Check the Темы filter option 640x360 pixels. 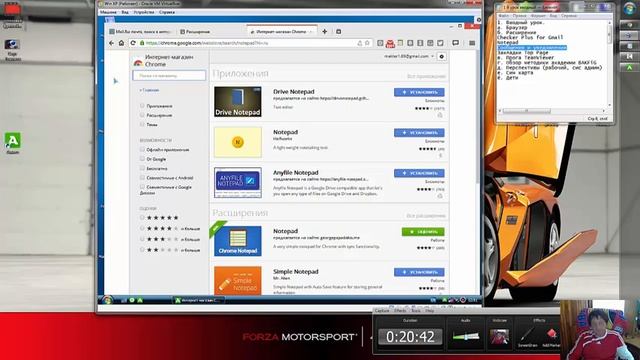click(x=142, y=124)
